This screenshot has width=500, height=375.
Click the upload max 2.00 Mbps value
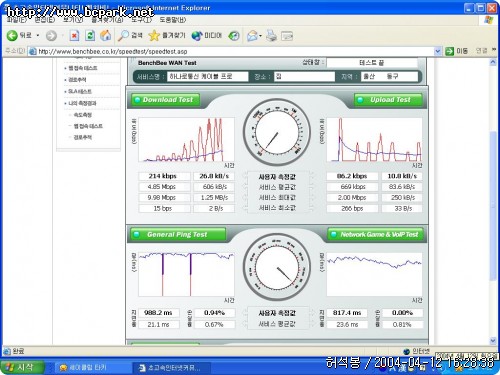tap(352, 198)
